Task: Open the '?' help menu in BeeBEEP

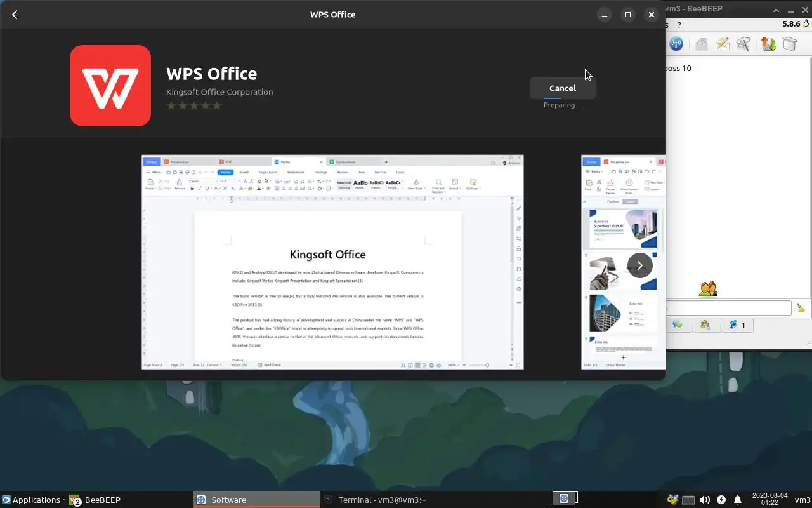Action: tap(679, 25)
